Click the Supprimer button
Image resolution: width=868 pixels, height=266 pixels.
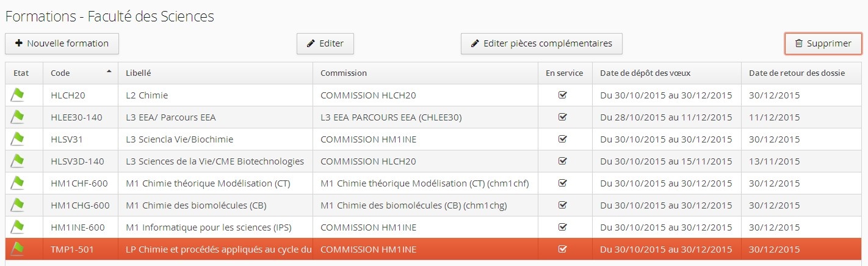coord(823,43)
